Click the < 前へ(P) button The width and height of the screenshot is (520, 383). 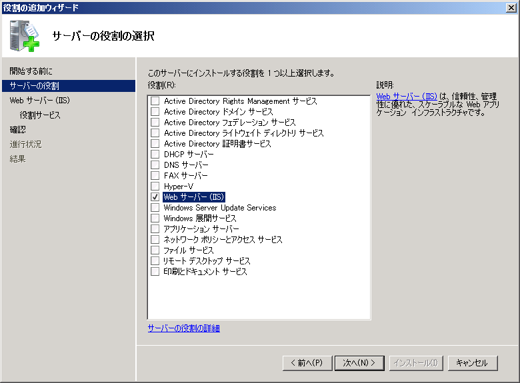coord(307,363)
